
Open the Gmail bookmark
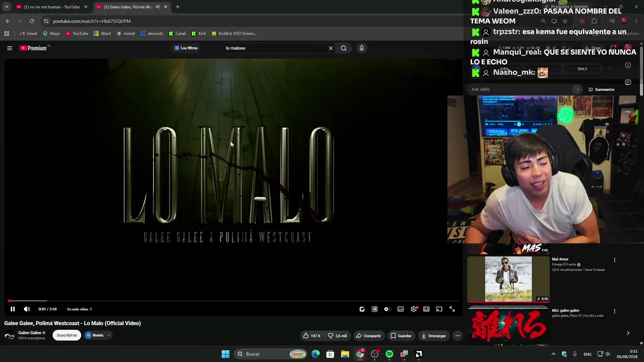28,34
